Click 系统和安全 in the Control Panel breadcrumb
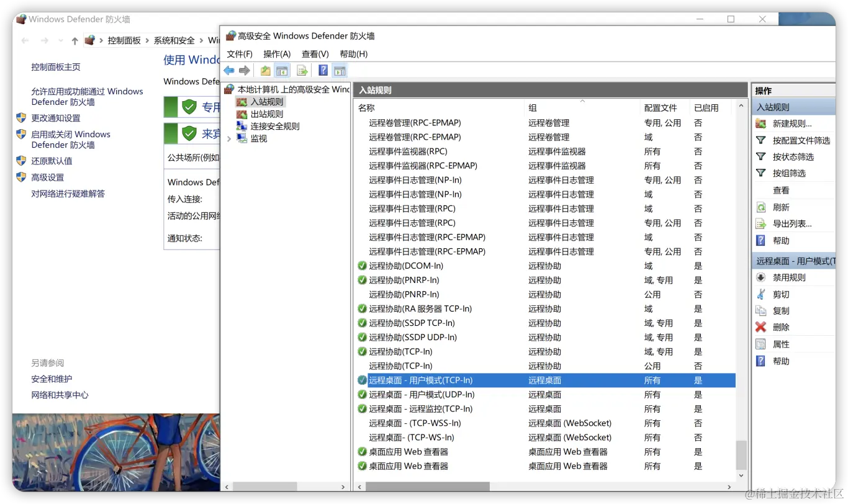This screenshot has height=504, width=848. coord(174,40)
